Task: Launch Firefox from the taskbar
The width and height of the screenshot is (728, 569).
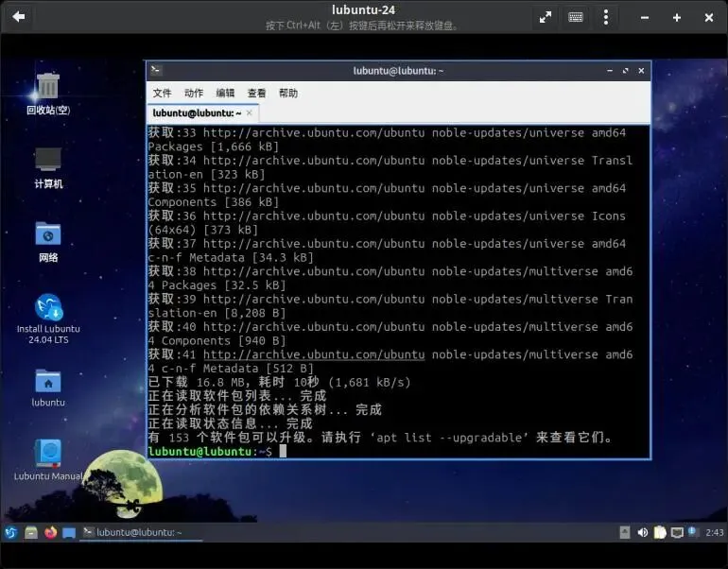Action: tap(51, 532)
